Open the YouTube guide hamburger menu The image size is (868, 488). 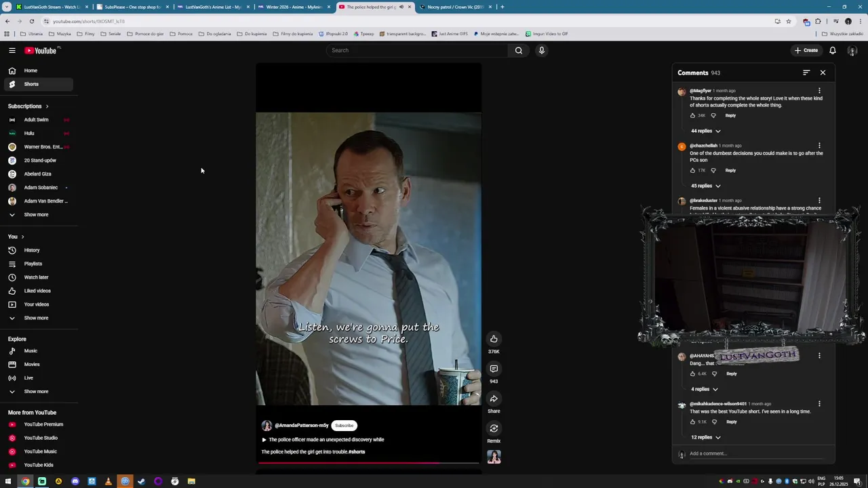(12, 50)
